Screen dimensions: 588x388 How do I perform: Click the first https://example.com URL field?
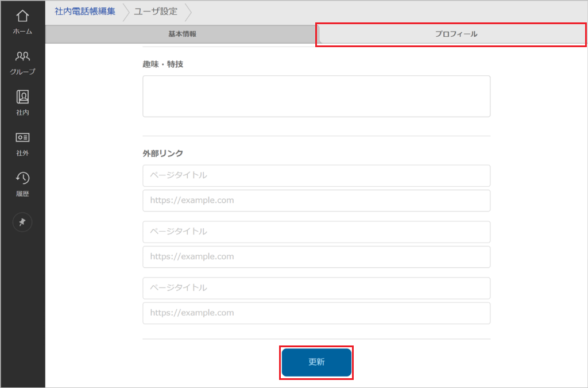click(x=316, y=200)
